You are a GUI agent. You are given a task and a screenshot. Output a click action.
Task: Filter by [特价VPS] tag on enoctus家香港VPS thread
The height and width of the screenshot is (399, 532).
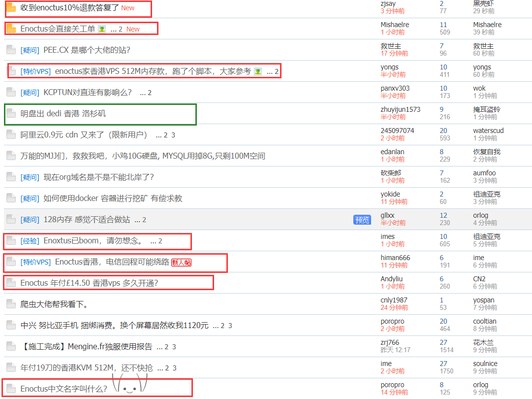pyautogui.click(x=35, y=71)
